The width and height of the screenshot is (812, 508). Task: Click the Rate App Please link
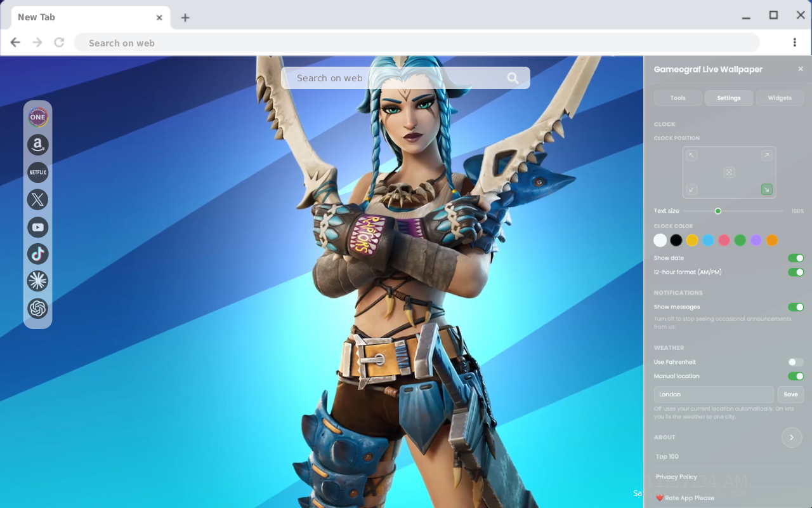click(x=685, y=498)
